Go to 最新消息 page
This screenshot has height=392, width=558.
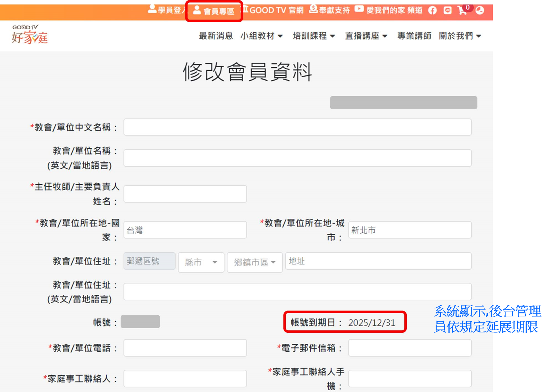pos(216,36)
